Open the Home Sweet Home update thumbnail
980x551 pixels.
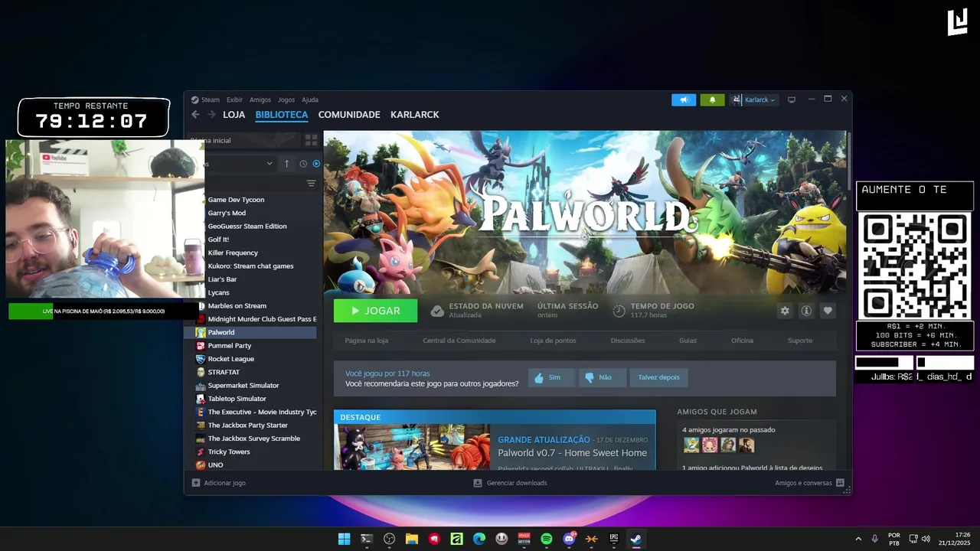pos(413,447)
